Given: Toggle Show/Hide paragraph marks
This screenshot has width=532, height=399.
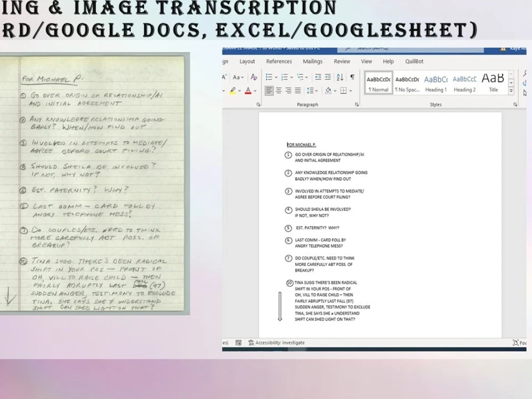Looking at the screenshot, I should (353, 77).
